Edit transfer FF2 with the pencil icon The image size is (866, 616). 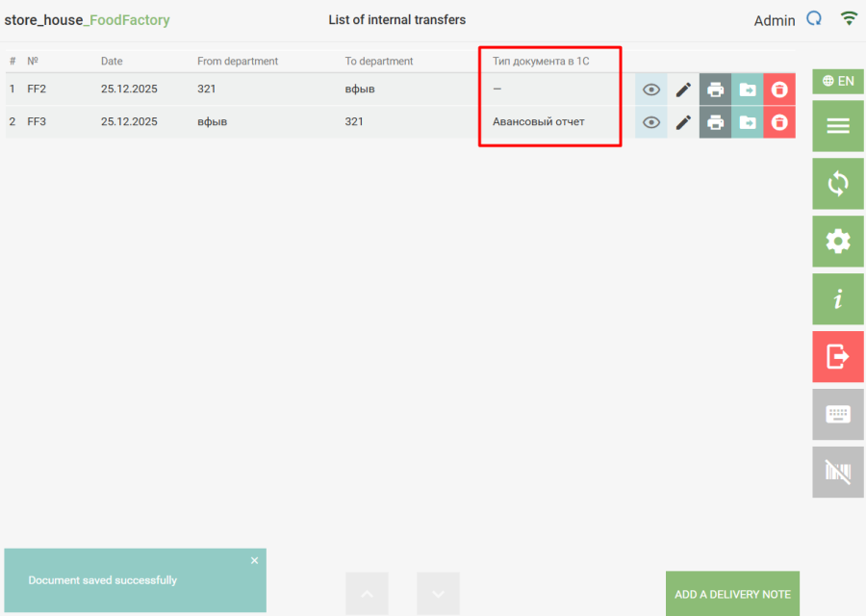coord(683,90)
